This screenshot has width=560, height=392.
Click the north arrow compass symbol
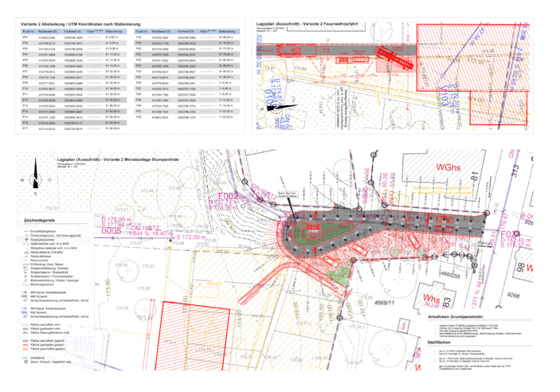[x=34, y=179]
